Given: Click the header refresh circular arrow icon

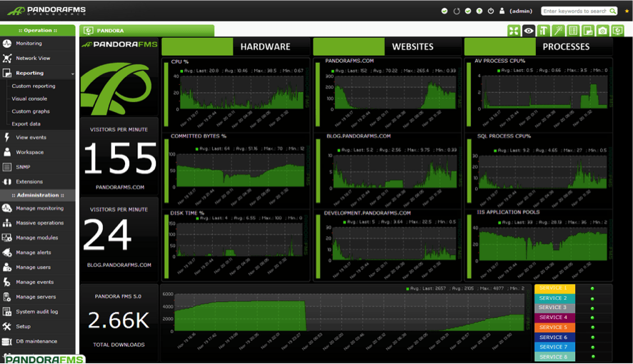Looking at the screenshot, I should pyautogui.click(x=457, y=11).
